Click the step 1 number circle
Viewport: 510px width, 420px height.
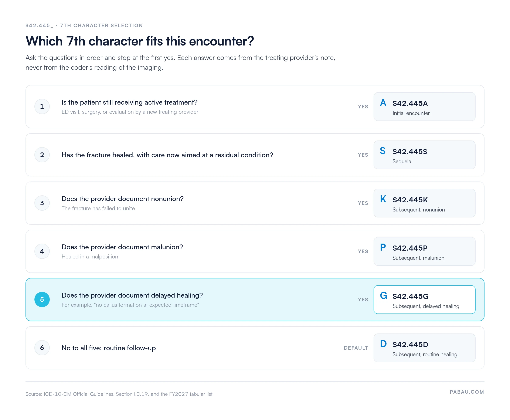pos(42,106)
